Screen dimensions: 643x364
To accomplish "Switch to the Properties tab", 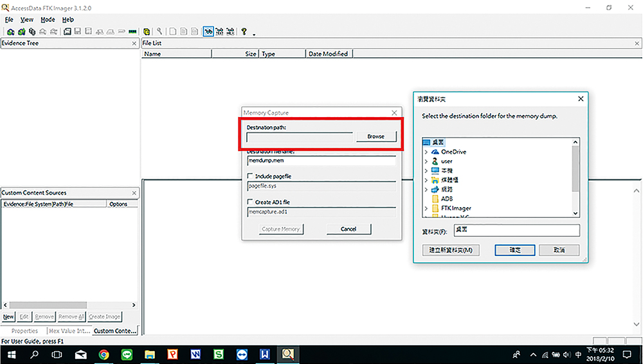I will pos(24,331).
